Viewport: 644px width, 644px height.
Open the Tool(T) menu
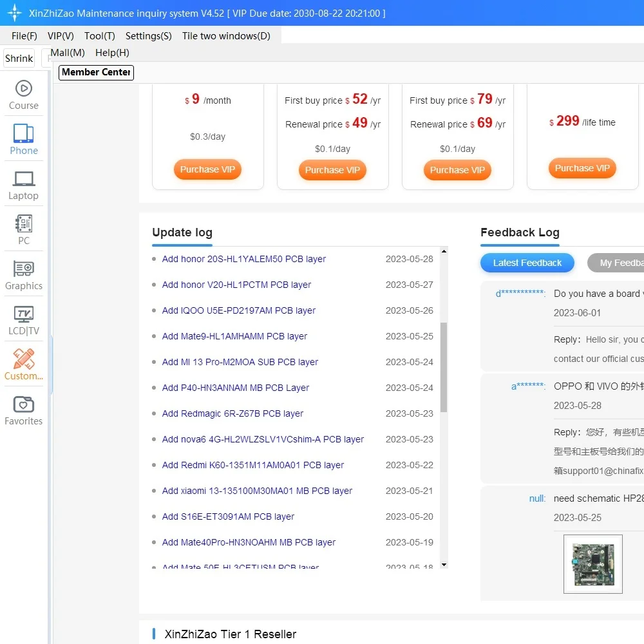100,36
